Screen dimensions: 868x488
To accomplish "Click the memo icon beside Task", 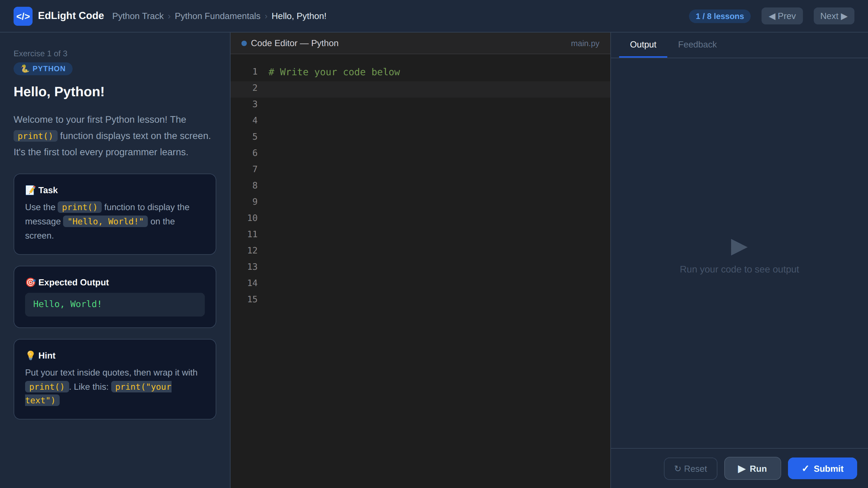I will 30,190.
